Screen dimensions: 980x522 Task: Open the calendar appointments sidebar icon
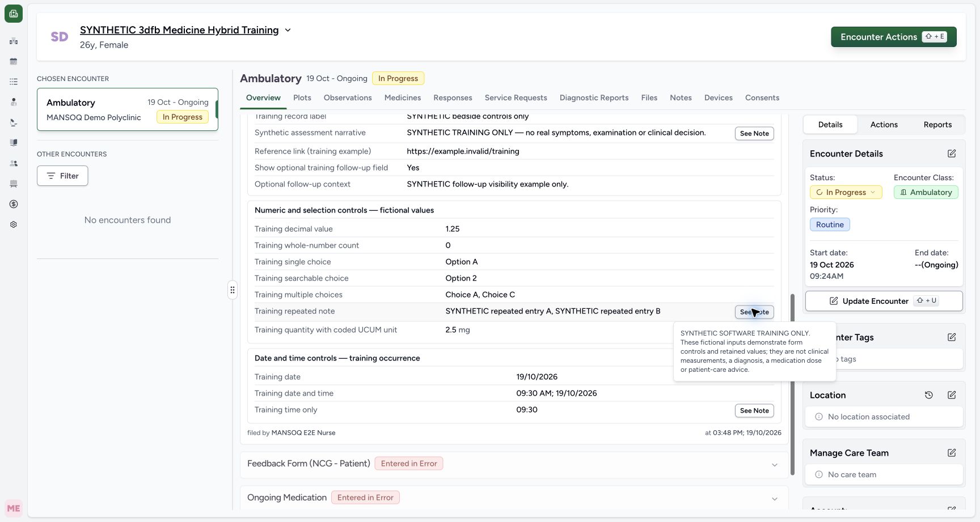(14, 61)
